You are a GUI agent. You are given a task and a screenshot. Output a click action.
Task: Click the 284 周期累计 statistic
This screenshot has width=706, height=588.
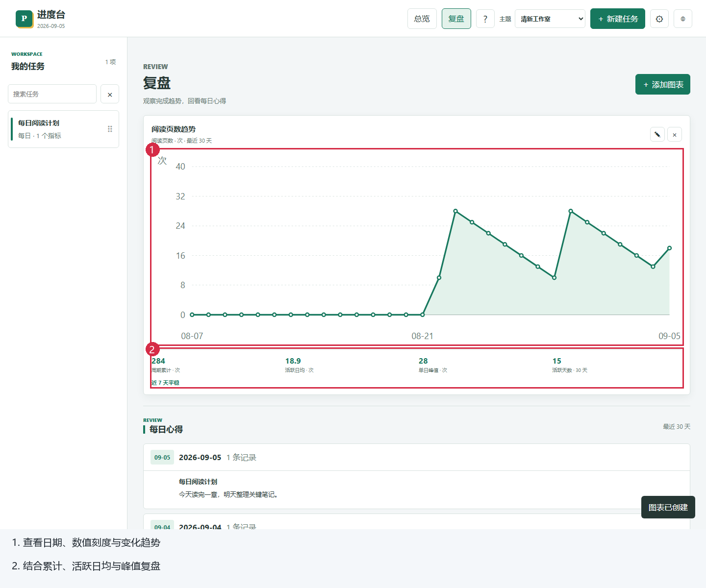click(166, 365)
